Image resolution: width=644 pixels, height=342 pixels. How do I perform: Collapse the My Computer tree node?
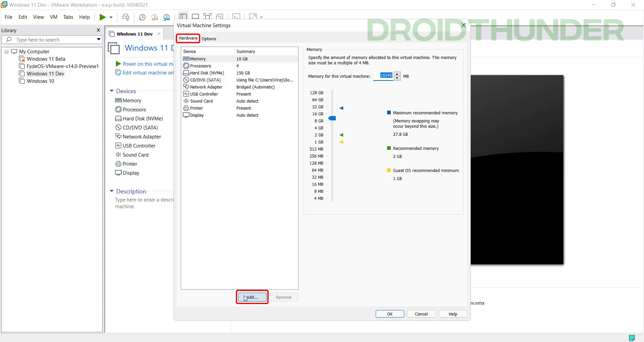click(x=6, y=52)
